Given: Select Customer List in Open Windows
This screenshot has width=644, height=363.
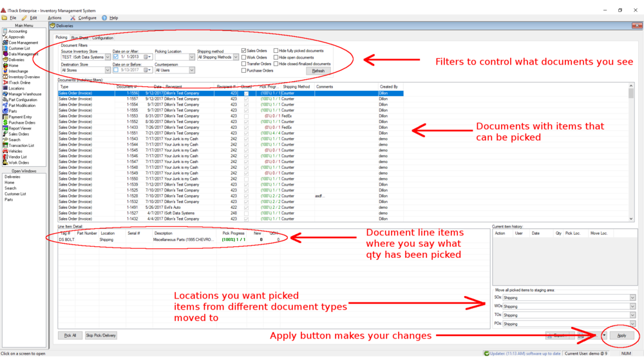Looking at the screenshot, I should coord(15,194).
